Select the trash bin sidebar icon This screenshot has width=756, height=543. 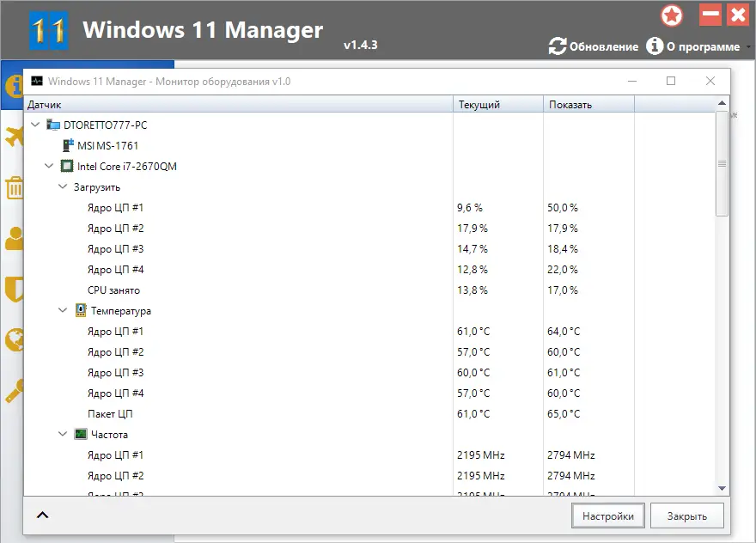tap(12, 187)
